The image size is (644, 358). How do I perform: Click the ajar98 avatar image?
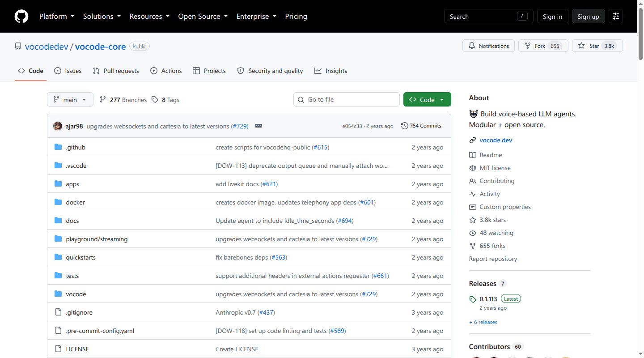click(58, 126)
